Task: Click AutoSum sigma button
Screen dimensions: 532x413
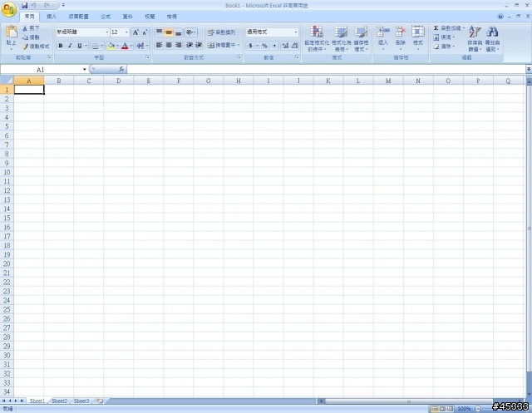Action: click(x=446, y=28)
